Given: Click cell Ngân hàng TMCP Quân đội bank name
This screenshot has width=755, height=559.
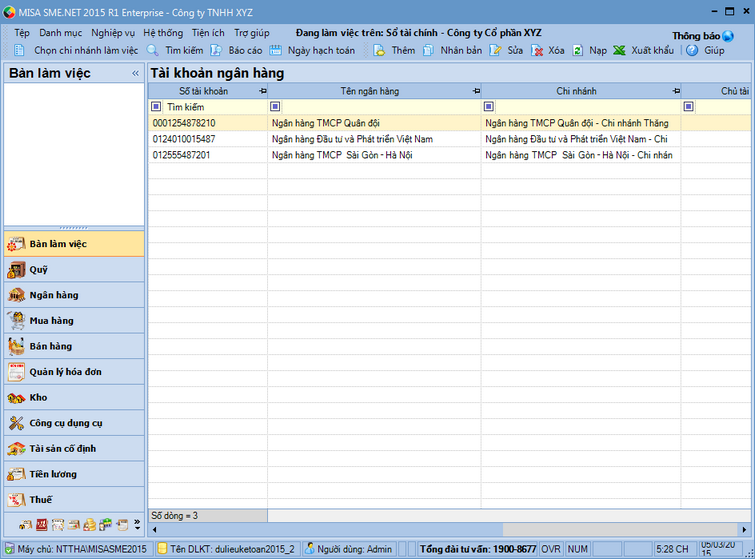Looking at the screenshot, I should click(x=374, y=123).
